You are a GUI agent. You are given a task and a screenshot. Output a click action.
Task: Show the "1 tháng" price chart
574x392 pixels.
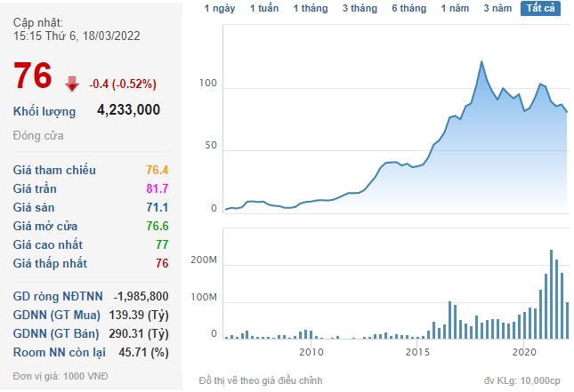(310, 8)
